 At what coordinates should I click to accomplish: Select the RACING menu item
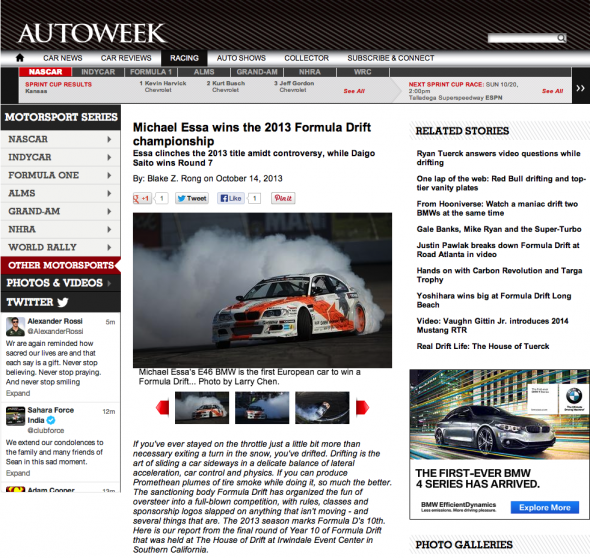[184, 58]
